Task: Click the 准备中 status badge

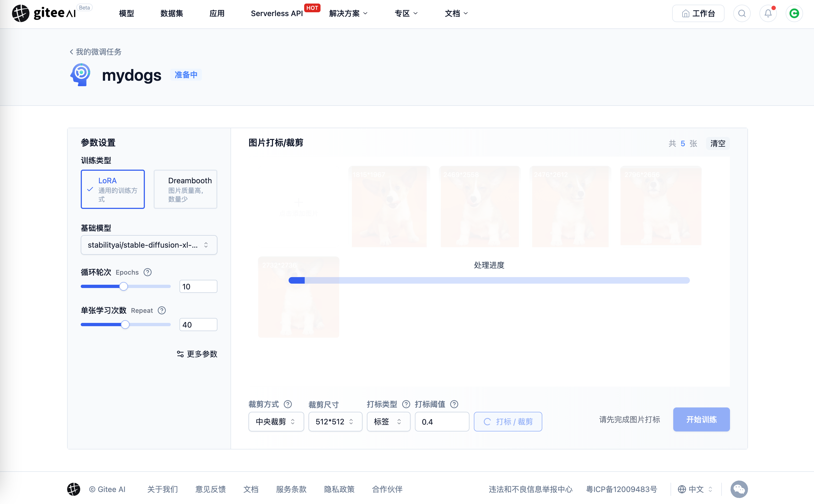Action: [186, 75]
